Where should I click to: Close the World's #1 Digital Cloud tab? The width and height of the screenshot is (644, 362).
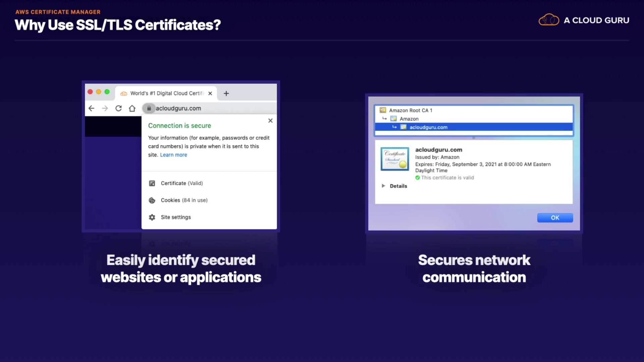coord(210,94)
